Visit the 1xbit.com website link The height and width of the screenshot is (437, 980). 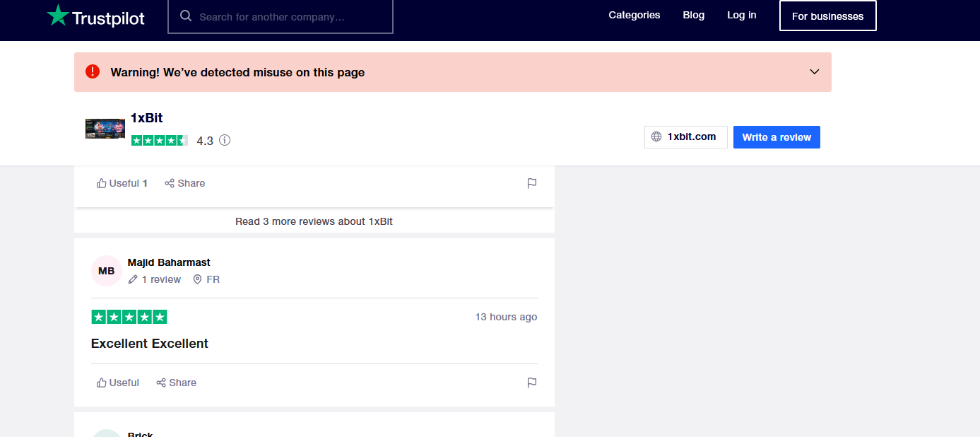[685, 137]
